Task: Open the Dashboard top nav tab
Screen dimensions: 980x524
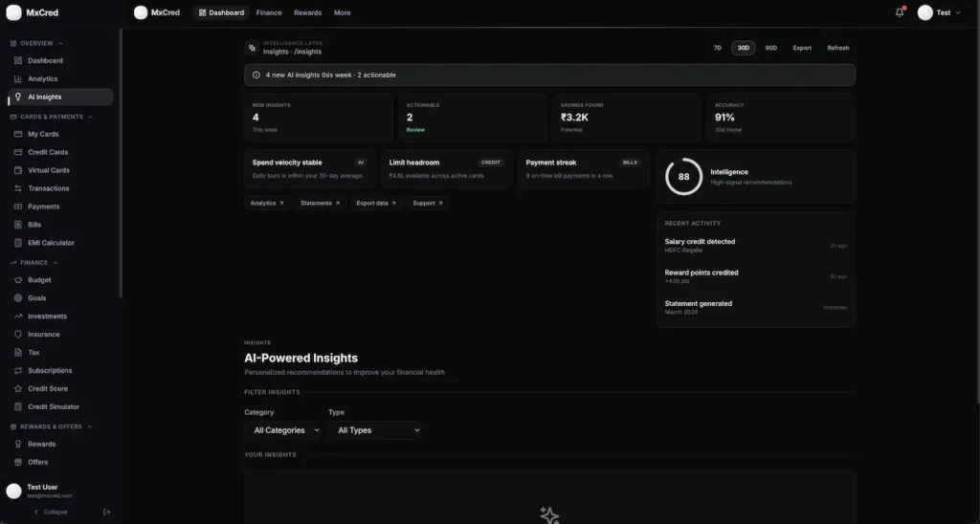Action: click(221, 12)
